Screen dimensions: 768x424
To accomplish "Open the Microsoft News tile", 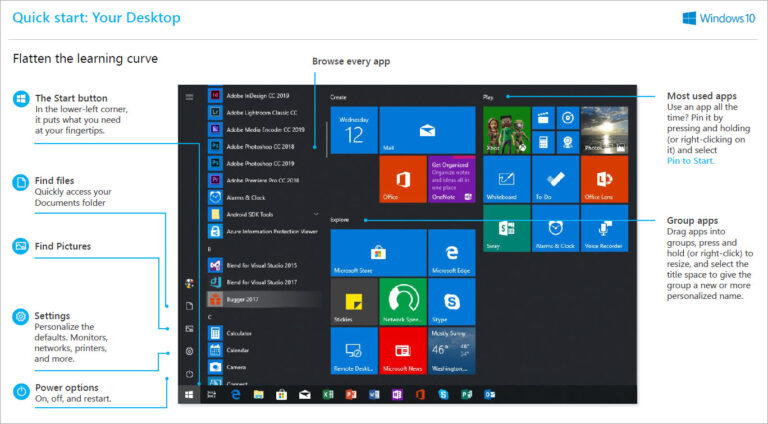I will pyautogui.click(x=402, y=349).
